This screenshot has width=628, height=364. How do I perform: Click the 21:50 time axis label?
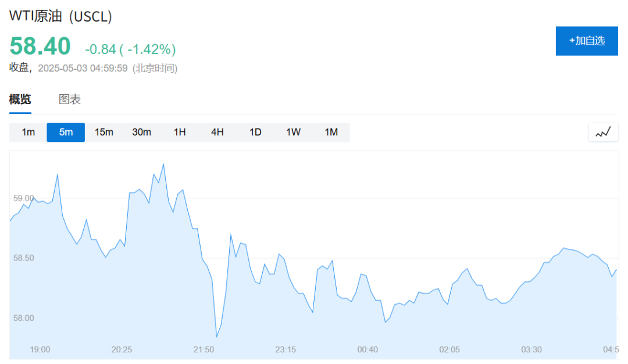[x=204, y=349]
